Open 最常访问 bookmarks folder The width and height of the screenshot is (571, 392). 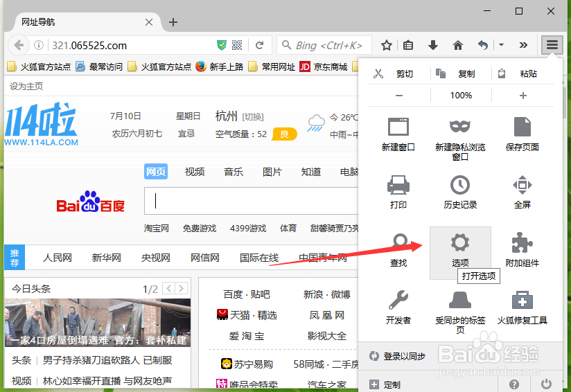[x=99, y=66]
